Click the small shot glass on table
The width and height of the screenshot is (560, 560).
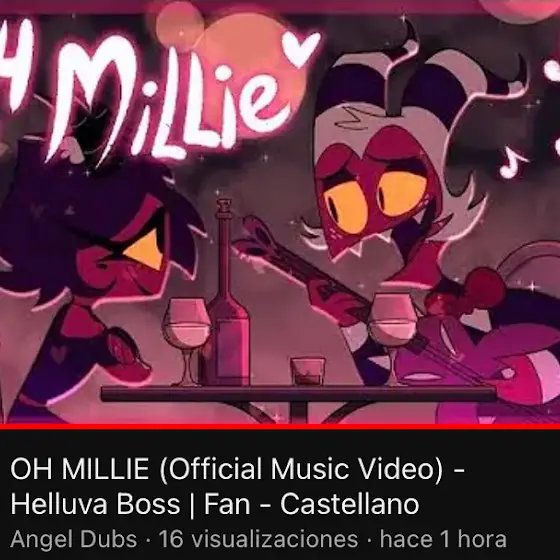click(x=308, y=372)
